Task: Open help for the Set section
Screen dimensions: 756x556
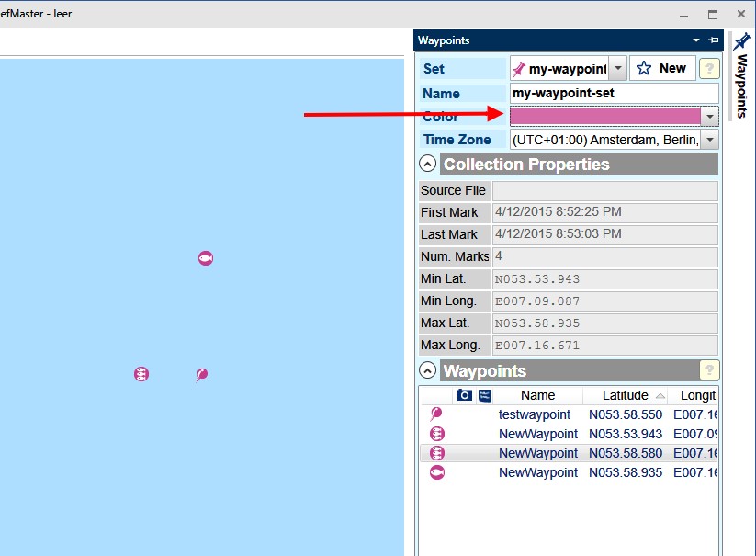Action: [x=708, y=69]
